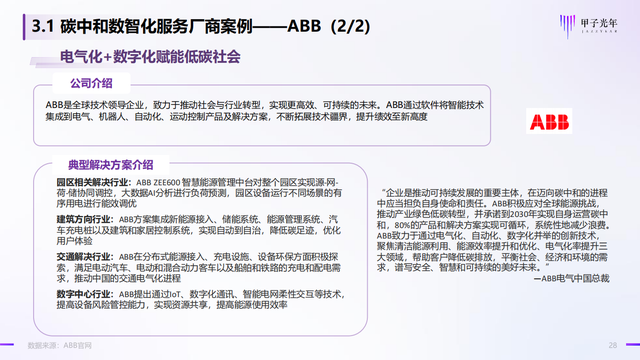Click the text ABB ZEE600 智慧能源管理中台

[x=191, y=182]
